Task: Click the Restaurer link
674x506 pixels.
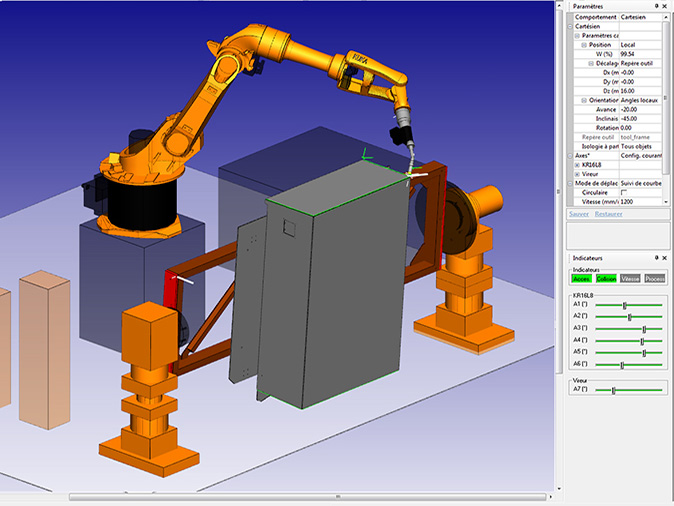Action: [x=607, y=214]
